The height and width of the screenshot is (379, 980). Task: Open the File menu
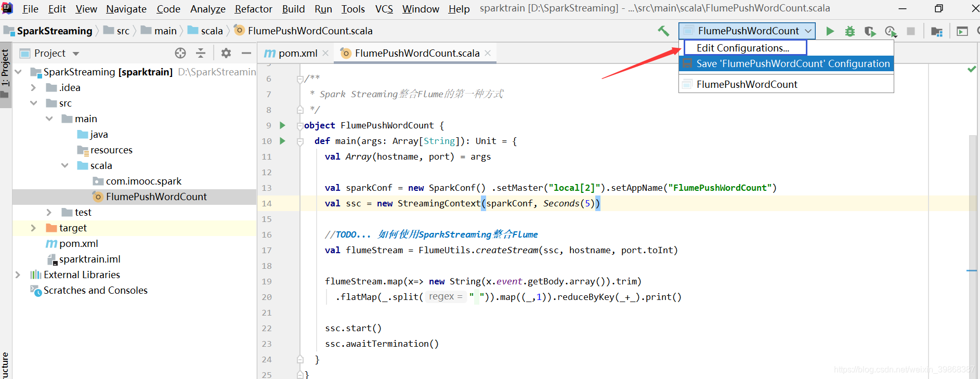(x=30, y=9)
